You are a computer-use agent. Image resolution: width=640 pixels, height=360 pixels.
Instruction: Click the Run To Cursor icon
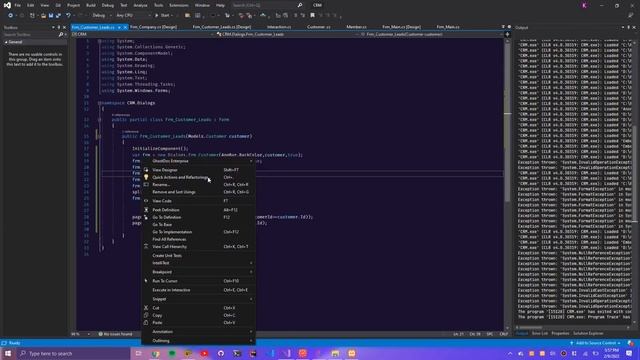[146, 281]
